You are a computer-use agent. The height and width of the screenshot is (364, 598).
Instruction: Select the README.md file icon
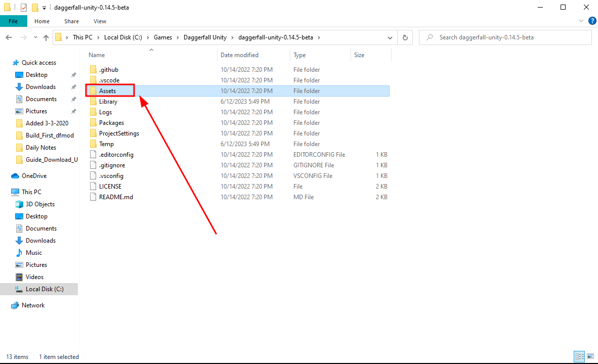coord(93,197)
